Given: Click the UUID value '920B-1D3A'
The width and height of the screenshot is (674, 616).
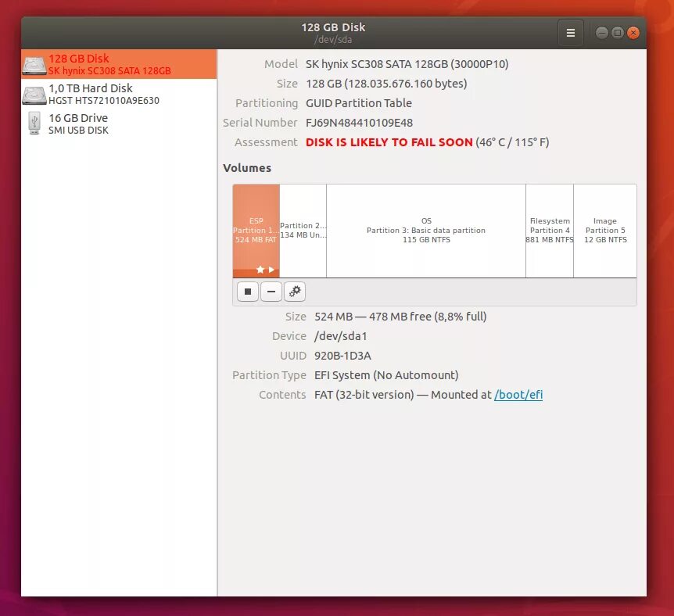Looking at the screenshot, I should point(342,356).
